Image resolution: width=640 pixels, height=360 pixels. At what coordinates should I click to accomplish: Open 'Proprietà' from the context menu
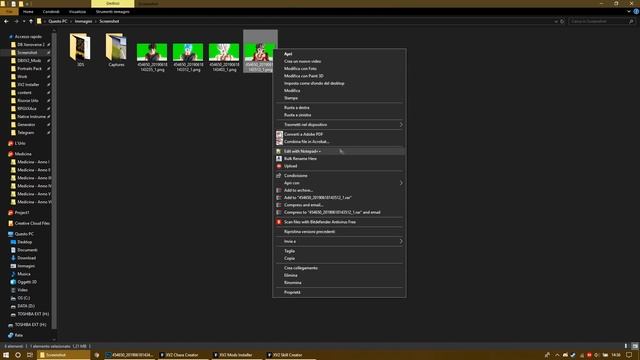click(292, 292)
